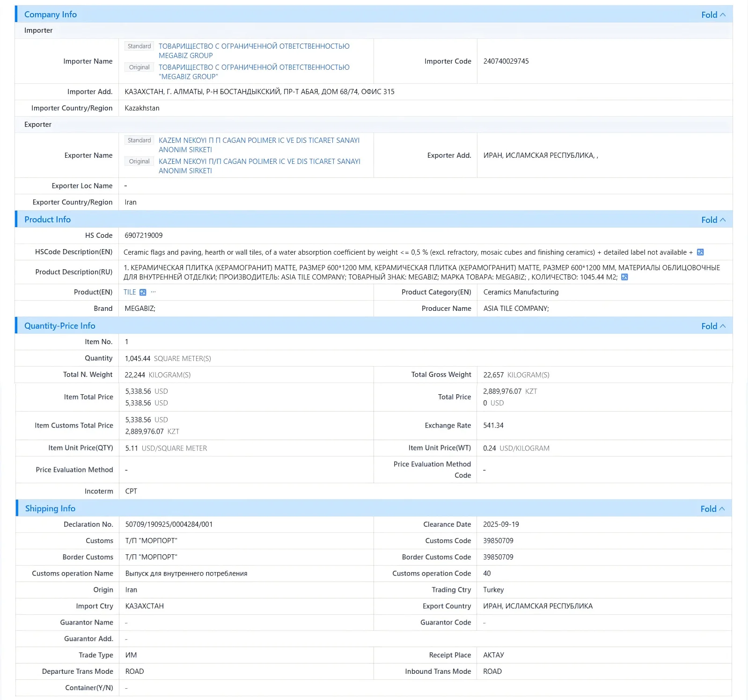Collapse the Shipping Info section

point(712,508)
